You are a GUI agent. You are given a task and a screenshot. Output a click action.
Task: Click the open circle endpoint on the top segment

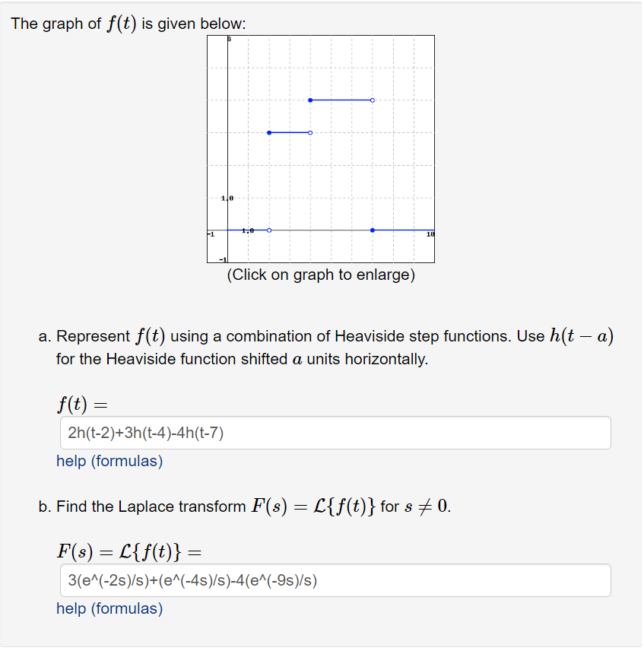tap(372, 100)
